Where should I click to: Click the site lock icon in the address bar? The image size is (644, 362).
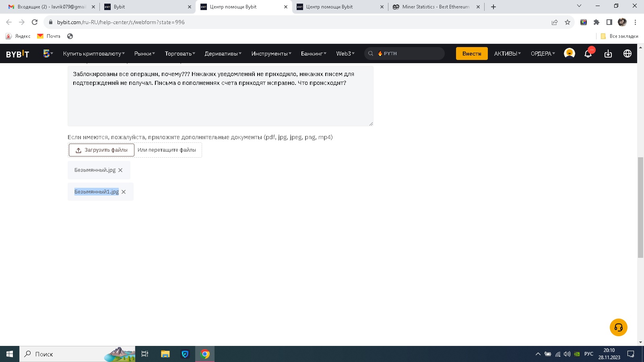pyautogui.click(x=51, y=22)
